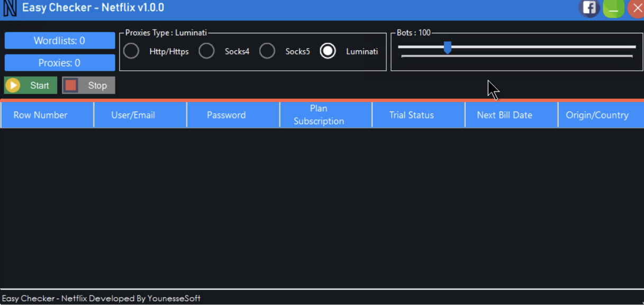Screen dimensions: 644x305
Task: Select the Luminati radio option
Action: (328, 51)
